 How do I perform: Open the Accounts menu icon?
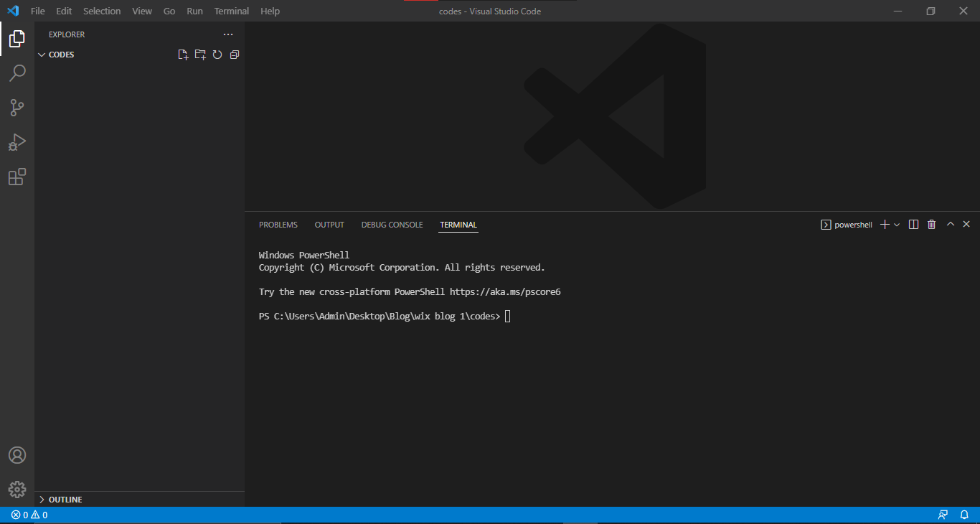pyautogui.click(x=17, y=455)
